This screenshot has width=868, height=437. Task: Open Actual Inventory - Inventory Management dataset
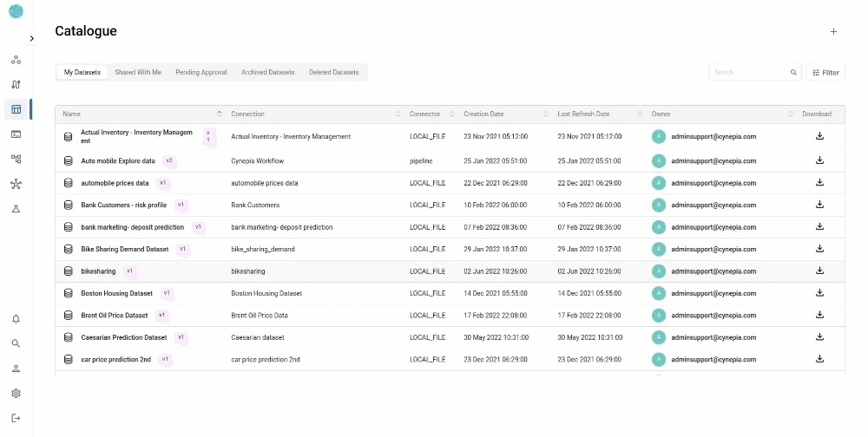[137, 136]
